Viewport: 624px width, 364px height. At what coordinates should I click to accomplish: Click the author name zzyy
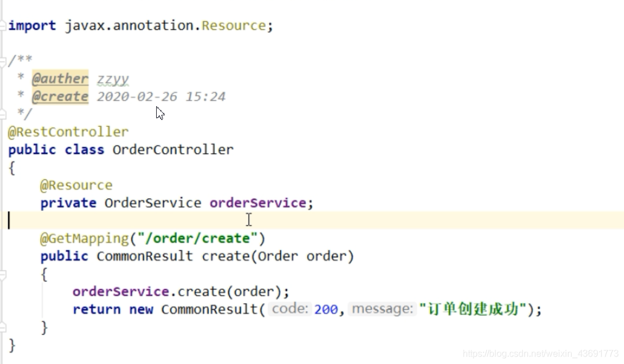[113, 79]
